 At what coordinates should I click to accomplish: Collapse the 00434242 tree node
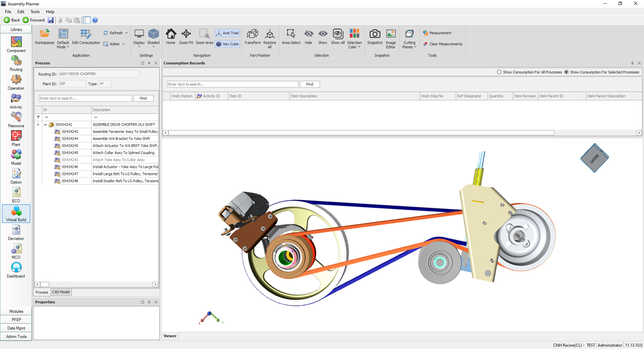tap(45, 125)
